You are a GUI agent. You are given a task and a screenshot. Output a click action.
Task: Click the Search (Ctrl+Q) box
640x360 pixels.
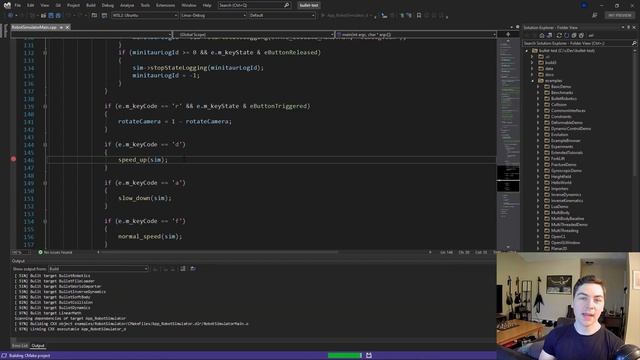tap(253, 5)
